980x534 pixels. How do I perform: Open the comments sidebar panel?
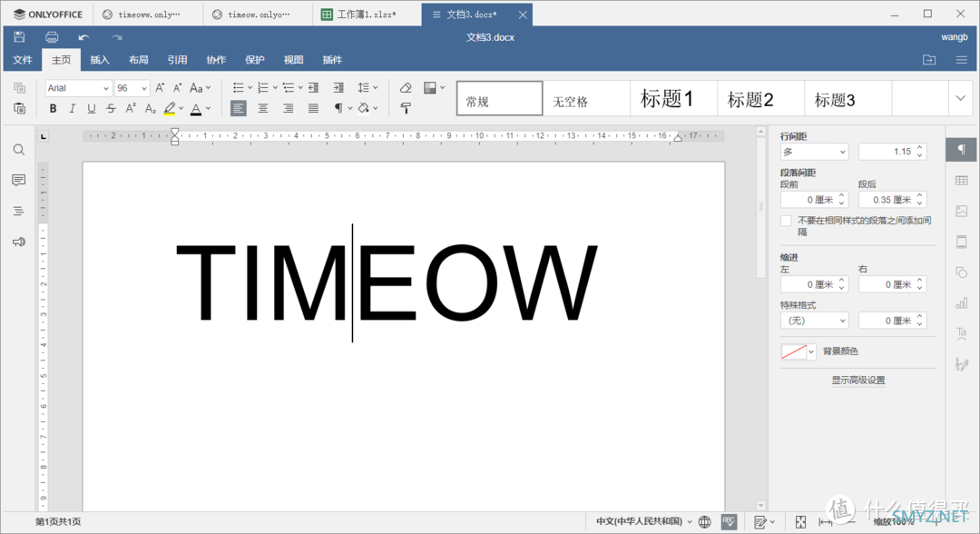coord(19,180)
